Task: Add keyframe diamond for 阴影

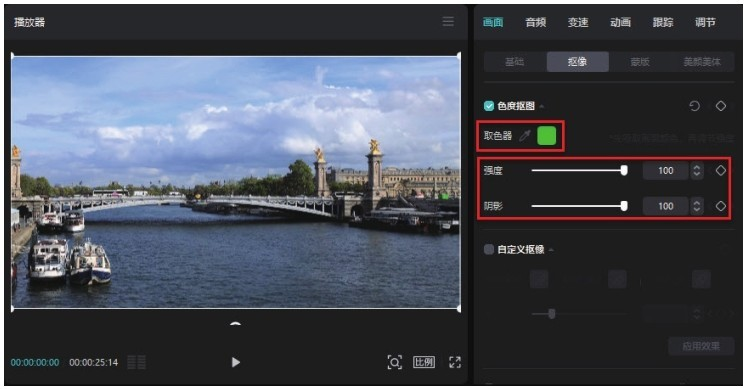Action: point(721,206)
